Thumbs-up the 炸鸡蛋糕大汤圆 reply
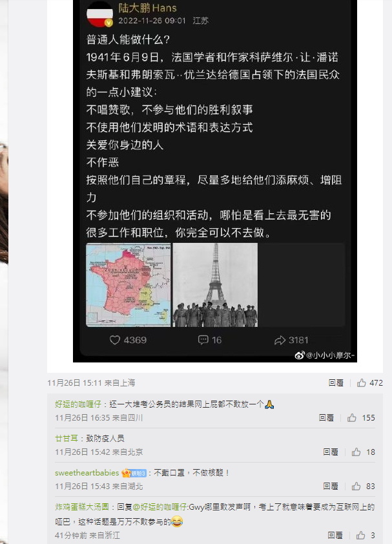The image size is (392, 544). (360, 535)
